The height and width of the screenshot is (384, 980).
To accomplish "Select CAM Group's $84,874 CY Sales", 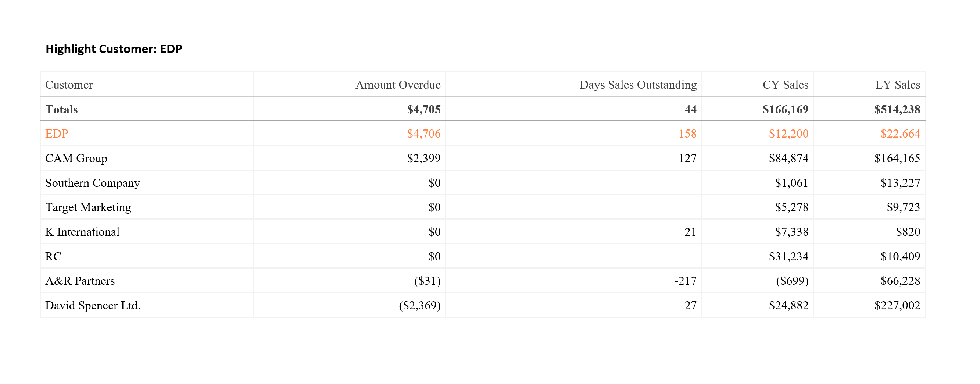I will point(788,158).
